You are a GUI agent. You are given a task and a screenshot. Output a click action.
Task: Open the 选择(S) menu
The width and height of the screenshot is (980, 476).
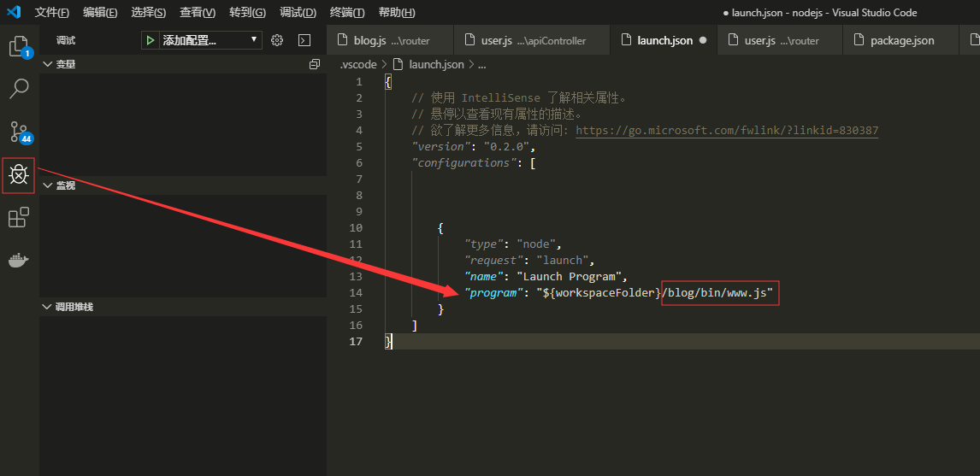click(x=148, y=13)
